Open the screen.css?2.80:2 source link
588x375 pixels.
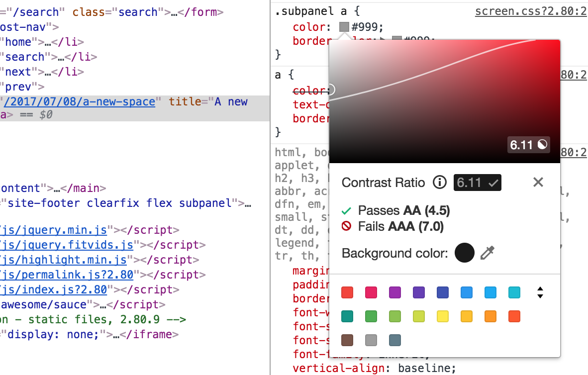531,11
